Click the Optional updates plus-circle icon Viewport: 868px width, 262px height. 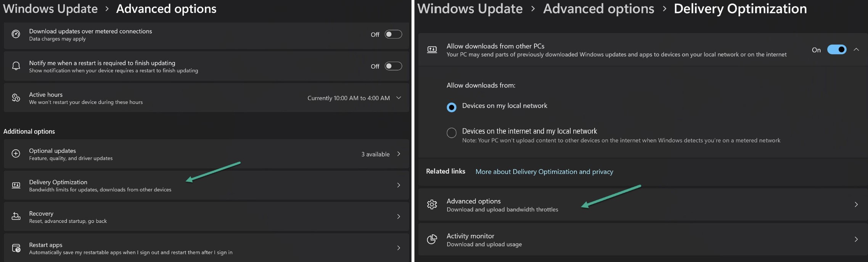[x=16, y=154]
